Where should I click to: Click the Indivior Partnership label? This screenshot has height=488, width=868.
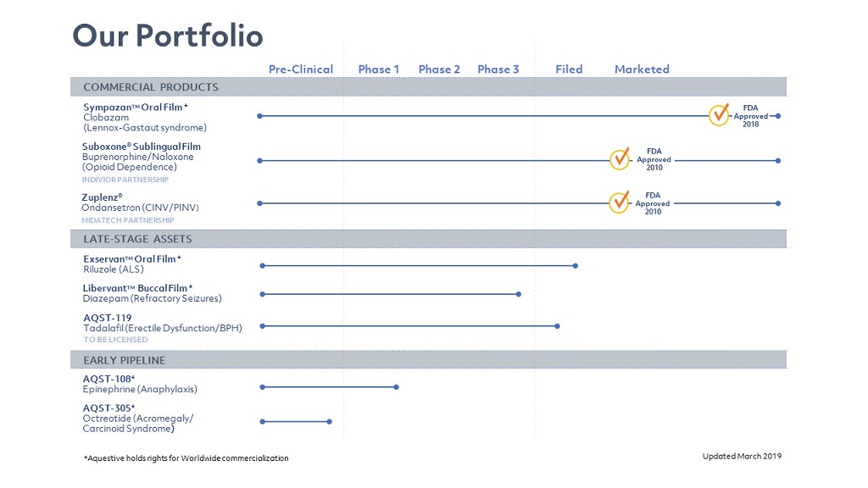tap(125, 180)
